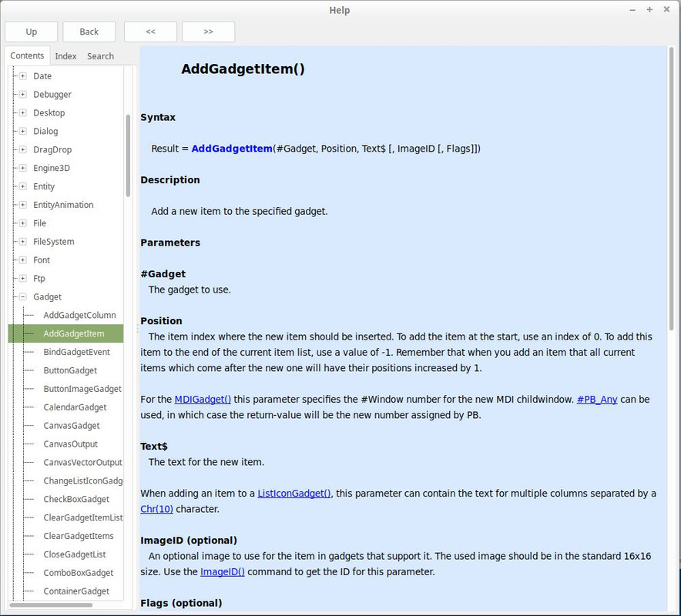Expand the Ftp tree node
This screenshot has height=616, width=681.
point(23,278)
